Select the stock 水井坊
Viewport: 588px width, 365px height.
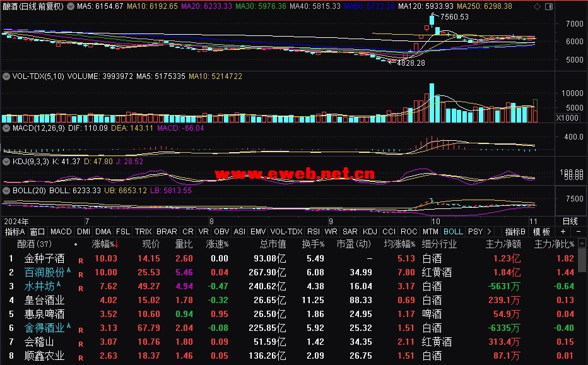coord(39,286)
